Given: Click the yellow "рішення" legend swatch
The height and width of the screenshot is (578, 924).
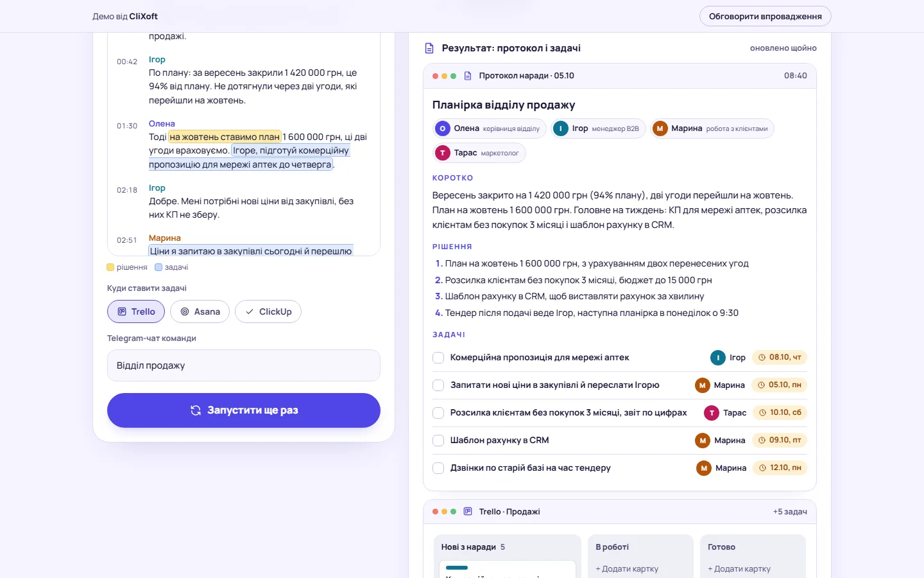Looking at the screenshot, I should point(110,267).
